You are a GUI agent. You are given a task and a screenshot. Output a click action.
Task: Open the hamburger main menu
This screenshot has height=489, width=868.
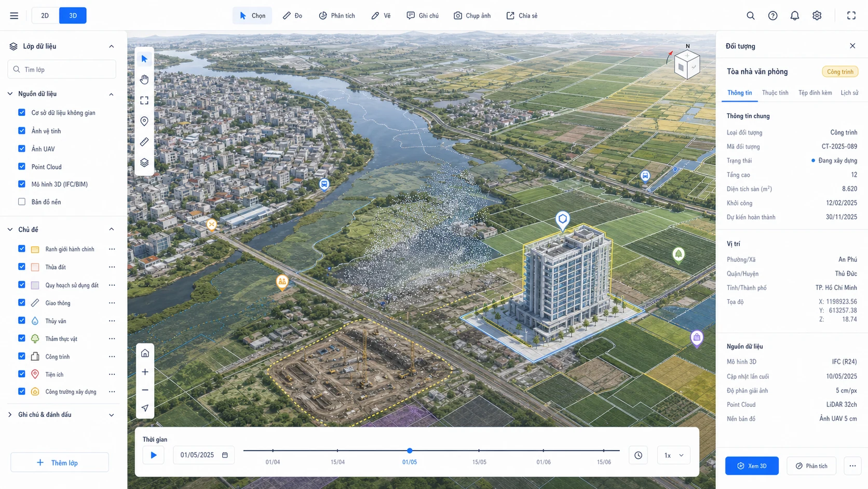tap(14, 16)
